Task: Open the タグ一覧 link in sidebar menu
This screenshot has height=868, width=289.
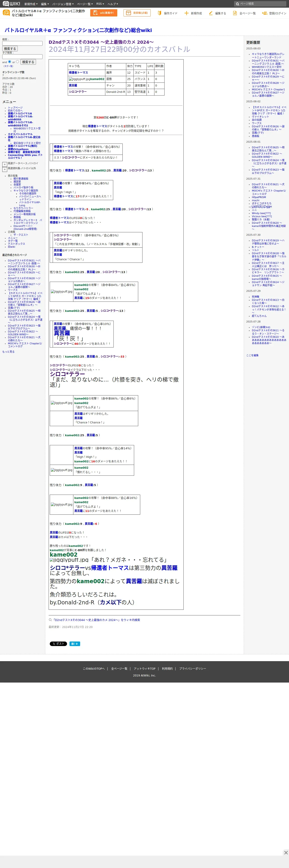Action: pos(13,241)
